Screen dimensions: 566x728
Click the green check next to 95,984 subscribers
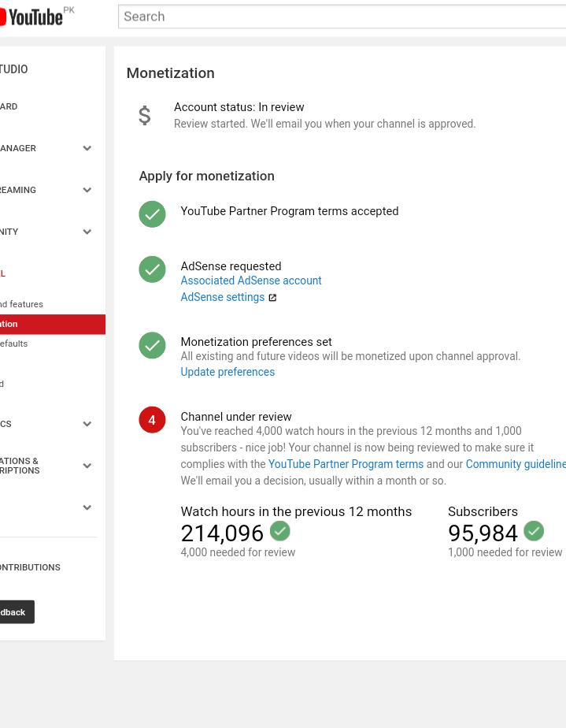click(x=534, y=531)
